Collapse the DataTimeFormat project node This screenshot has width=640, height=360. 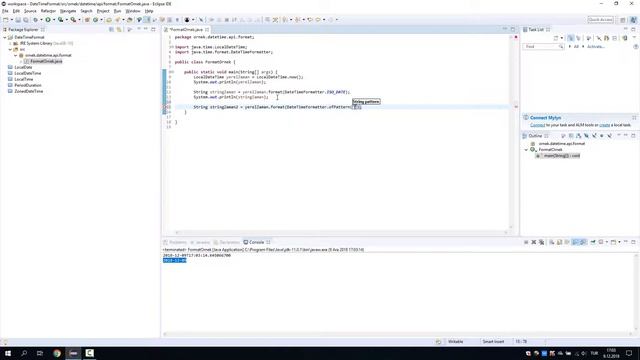4,37
